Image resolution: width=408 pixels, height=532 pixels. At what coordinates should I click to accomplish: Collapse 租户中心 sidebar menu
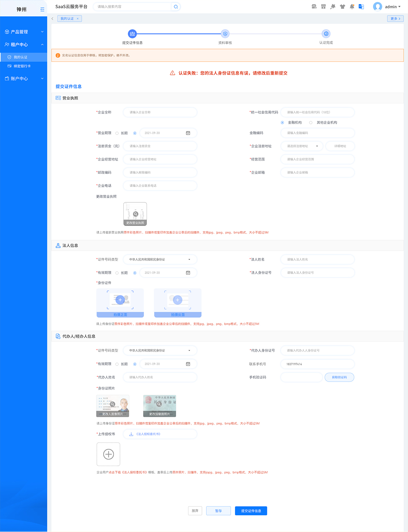coord(23,45)
